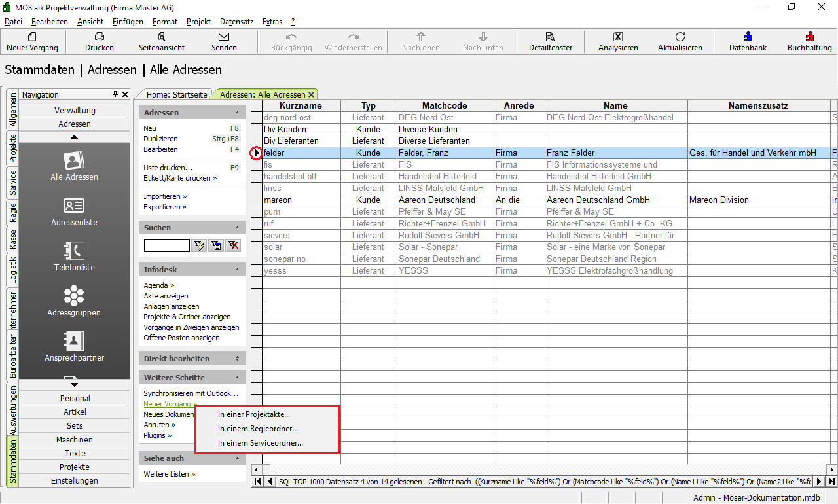Open the Buchhaltung toolbar icon

tap(809, 37)
